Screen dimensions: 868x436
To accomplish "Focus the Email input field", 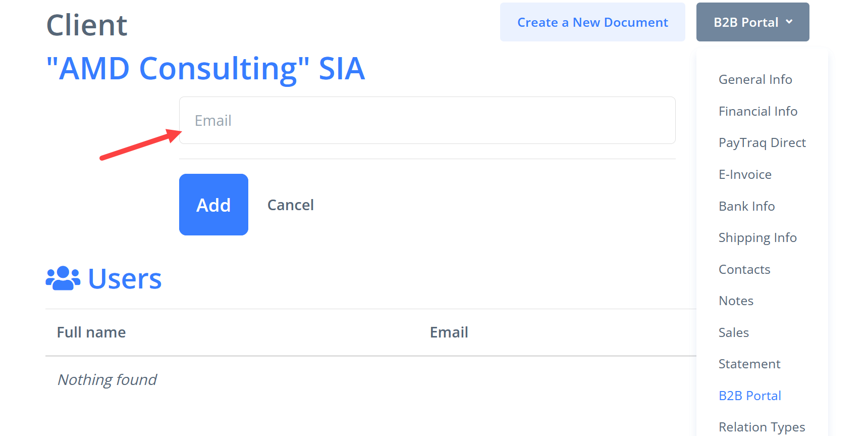I will point(427,120).
